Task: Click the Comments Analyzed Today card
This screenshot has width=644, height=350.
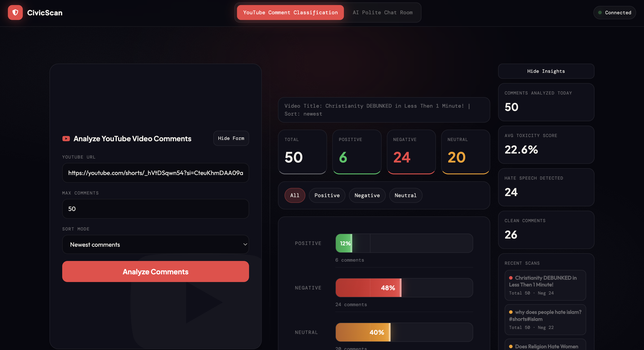Action: click(546, 102)
